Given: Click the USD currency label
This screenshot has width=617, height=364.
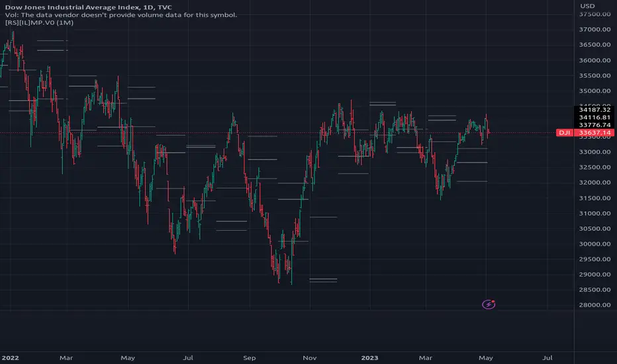Looking at the screenshot, I should click(587, 6).
